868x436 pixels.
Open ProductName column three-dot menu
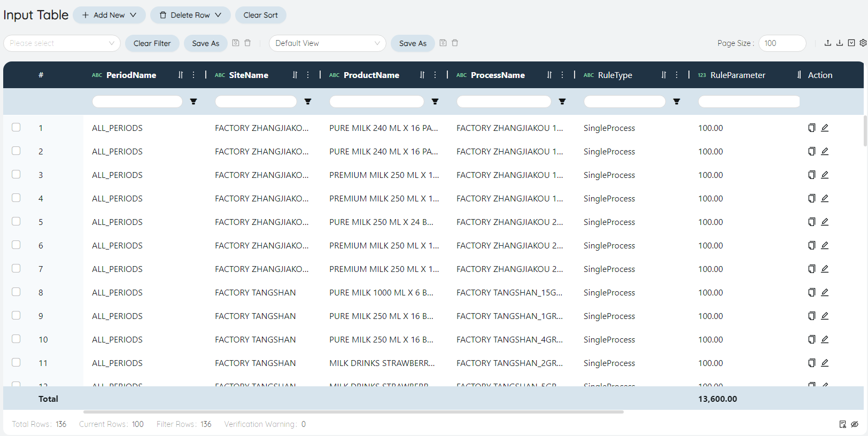click(435, 75)
